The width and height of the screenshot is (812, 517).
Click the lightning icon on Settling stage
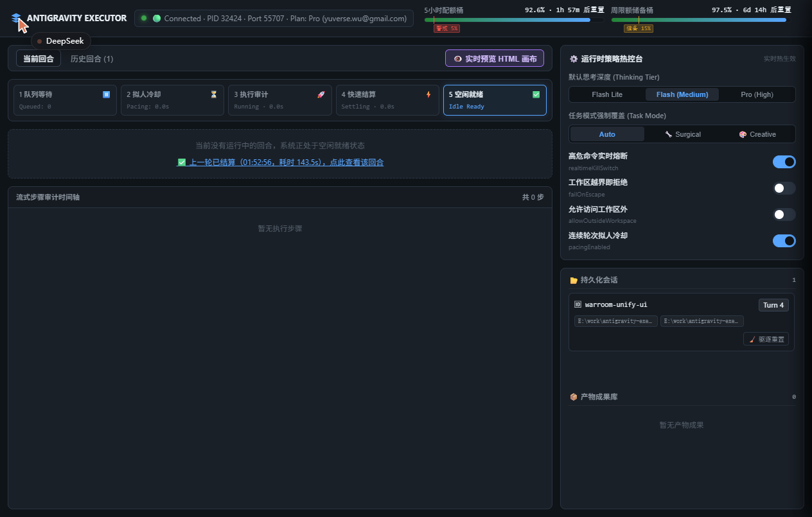pyautogui.click(x=428, y=94)
